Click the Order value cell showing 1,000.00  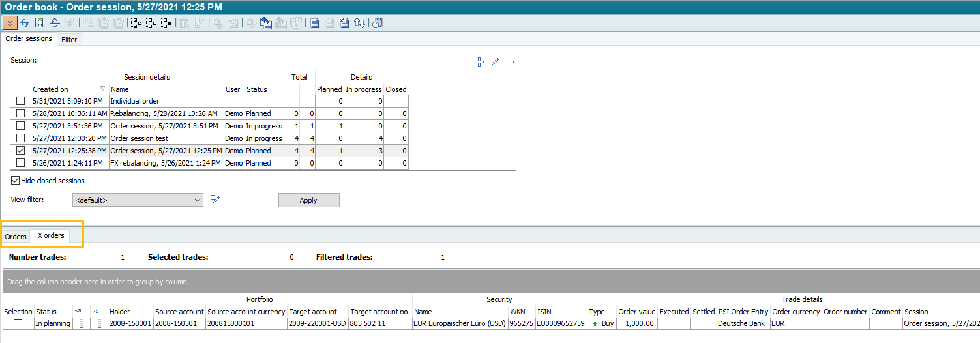click(x=636, y=323)
